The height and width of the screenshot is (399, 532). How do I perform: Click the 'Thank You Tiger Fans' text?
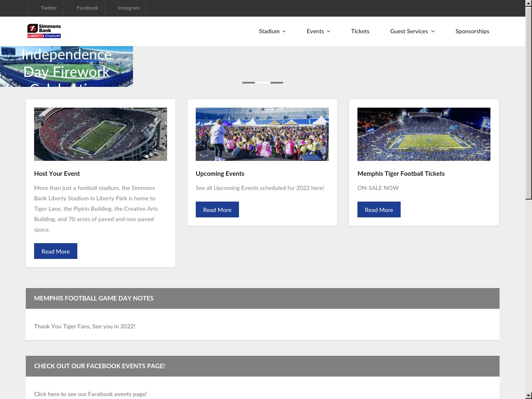point(85,326)
